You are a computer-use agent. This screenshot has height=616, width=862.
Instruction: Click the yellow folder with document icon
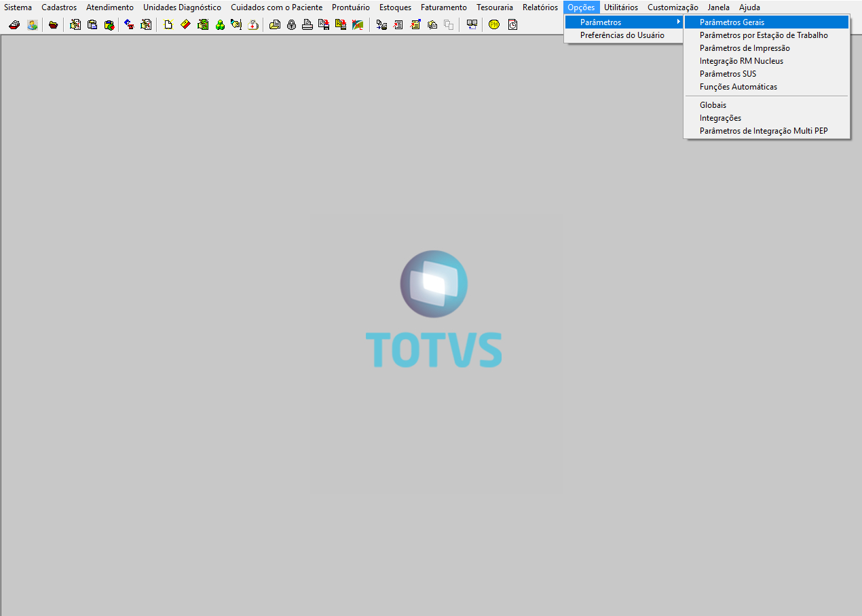(x=275, y=25)
